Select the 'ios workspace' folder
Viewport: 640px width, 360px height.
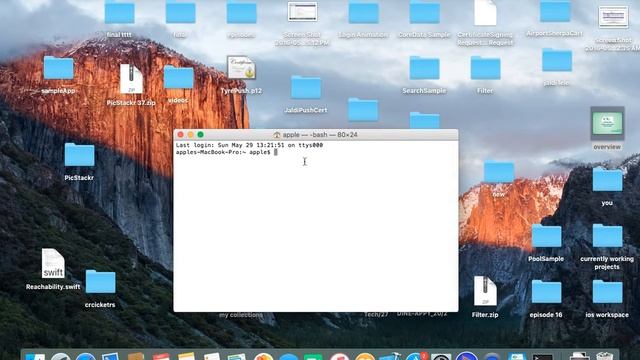(607, 291)
